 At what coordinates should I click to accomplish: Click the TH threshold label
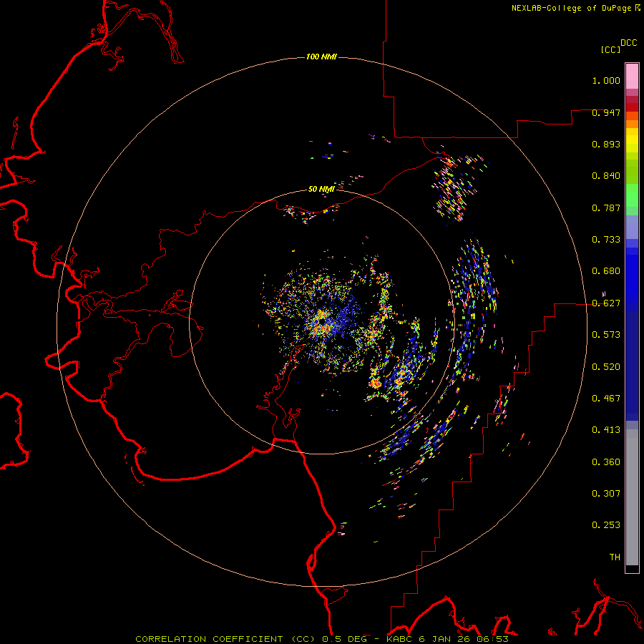click(615, 557)
